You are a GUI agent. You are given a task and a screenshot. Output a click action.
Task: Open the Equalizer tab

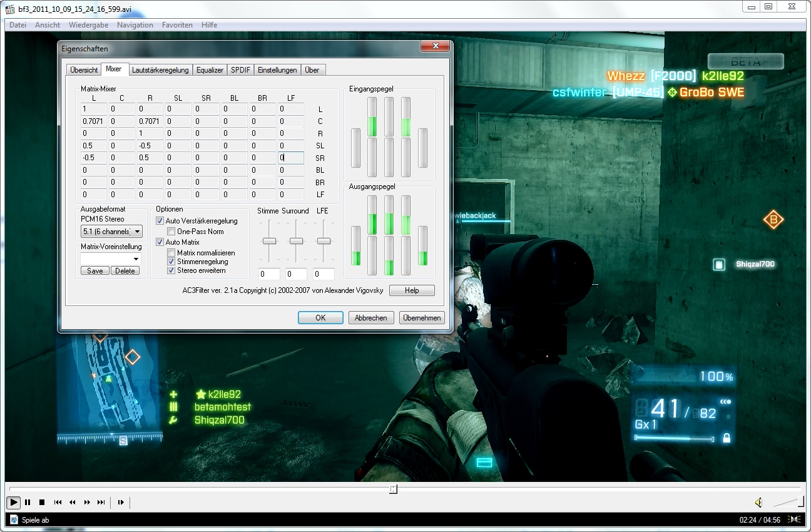(x=210, y=70)
